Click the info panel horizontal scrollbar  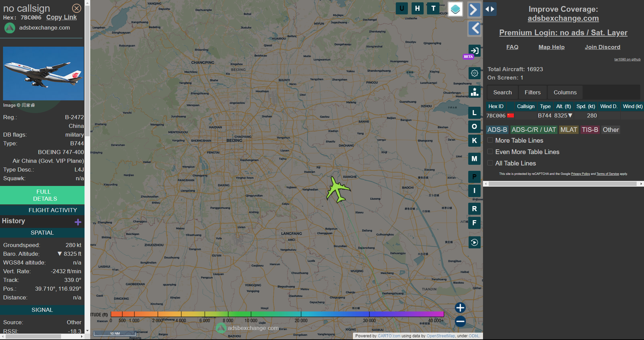coord(33,336)
